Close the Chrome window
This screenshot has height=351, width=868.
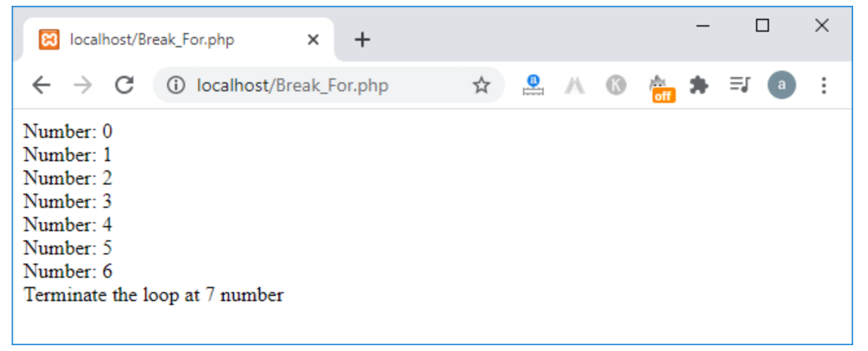[x=822, y=26]
